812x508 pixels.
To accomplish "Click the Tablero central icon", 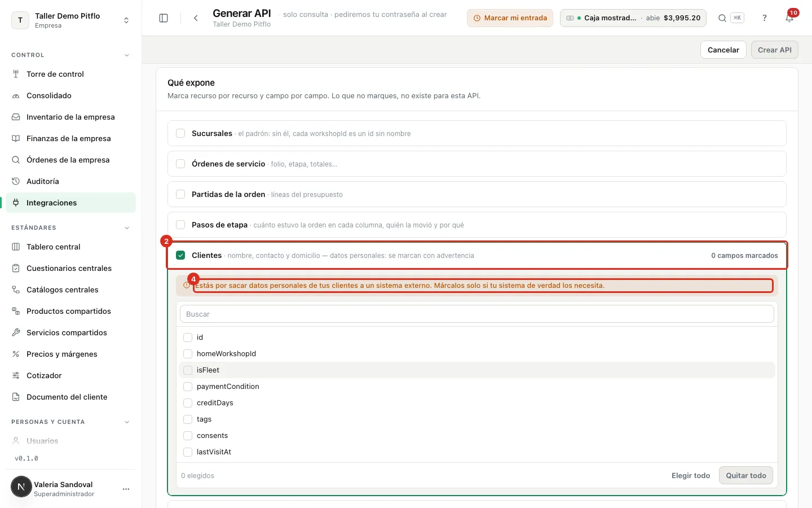I will pos(16,247).
